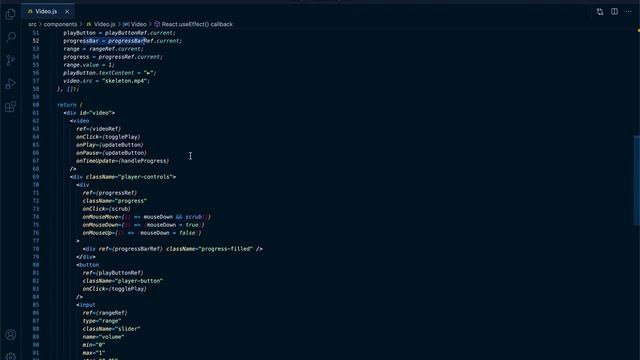Viewport: 640px width, 360px height.
Task: Click the button tag on line 80
Action: (x=87, y=265)
